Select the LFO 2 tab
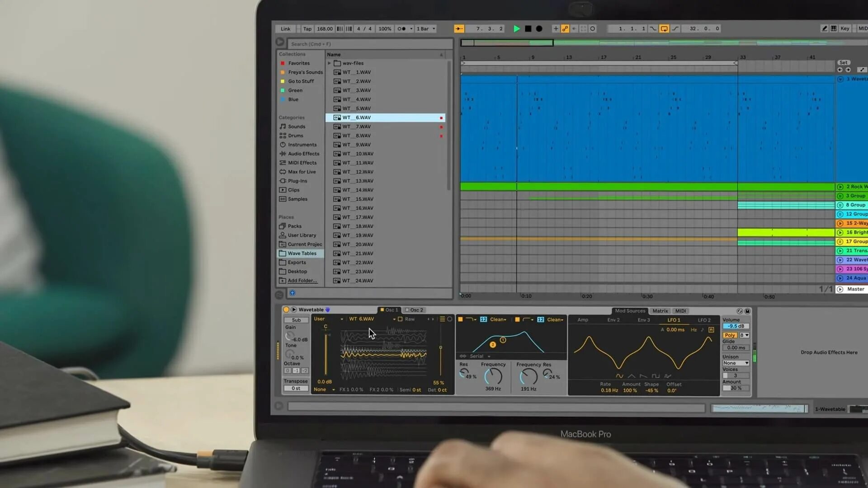 pos(704,320)
